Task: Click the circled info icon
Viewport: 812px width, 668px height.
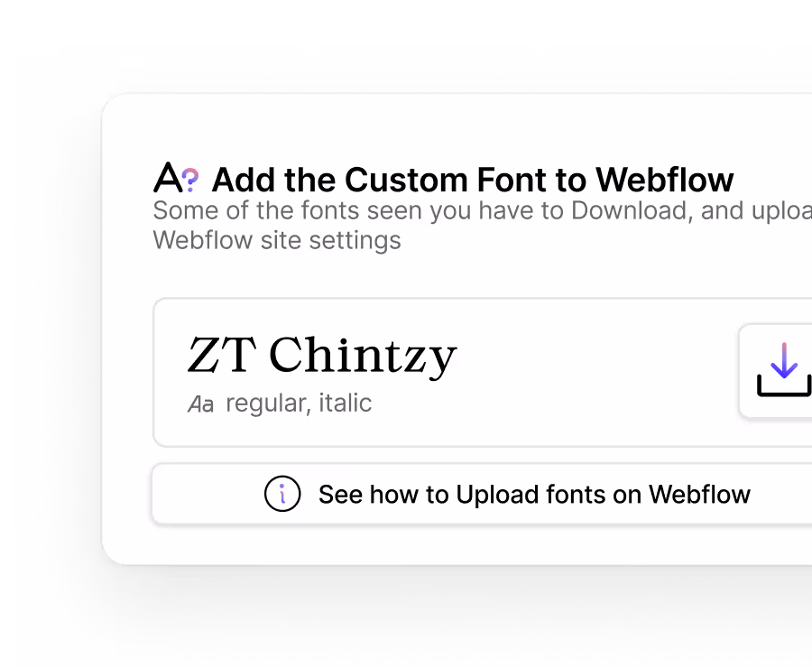Action: (x=282, y=494)
